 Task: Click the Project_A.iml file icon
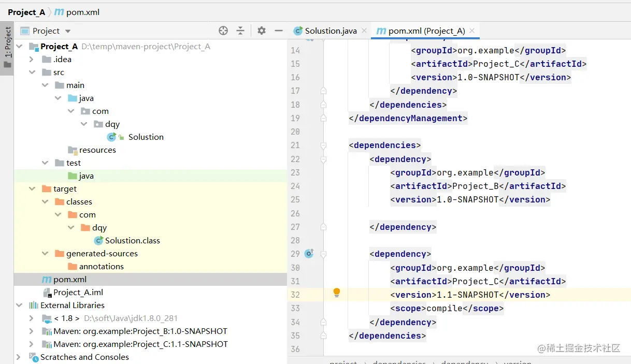(x=47, y=292)
